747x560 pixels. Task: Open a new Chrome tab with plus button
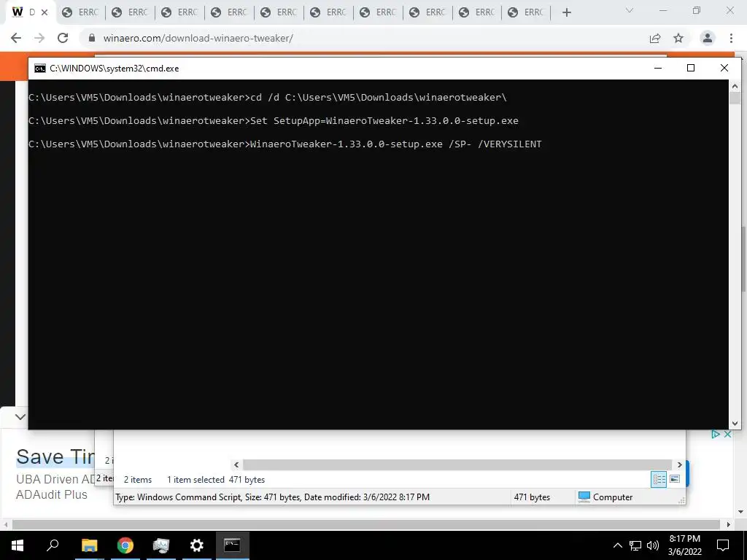pyautogui.click(x=566, y=12)
